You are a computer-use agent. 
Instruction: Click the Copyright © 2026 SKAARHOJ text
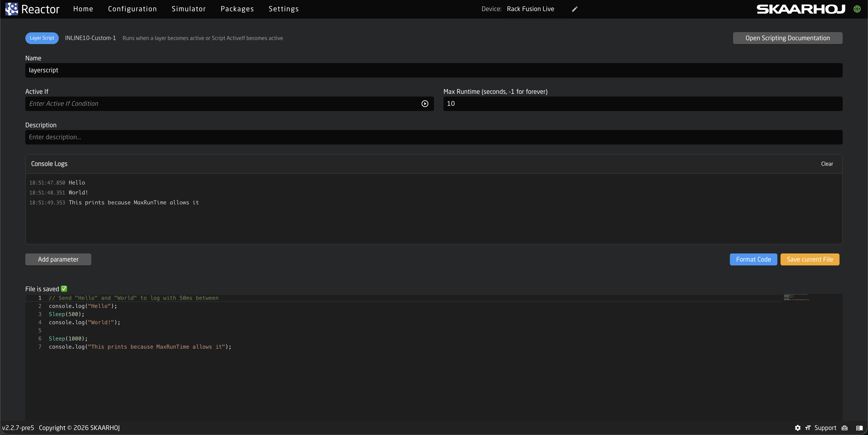pyautogui.click(x=79, y=428)
